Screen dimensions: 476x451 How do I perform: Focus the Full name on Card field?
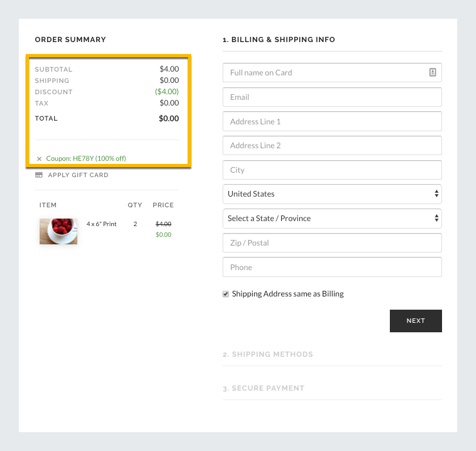pos(324,73)
